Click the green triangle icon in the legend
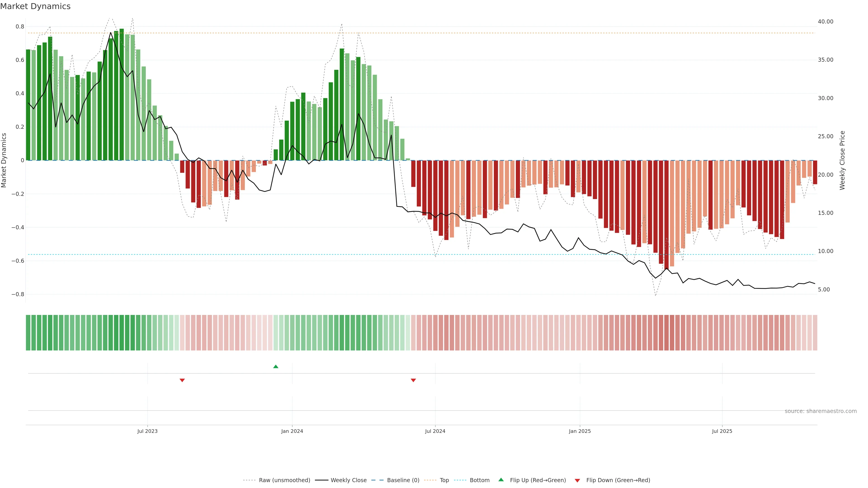Screen dimensions: 868x488 (x=501, y=480)
